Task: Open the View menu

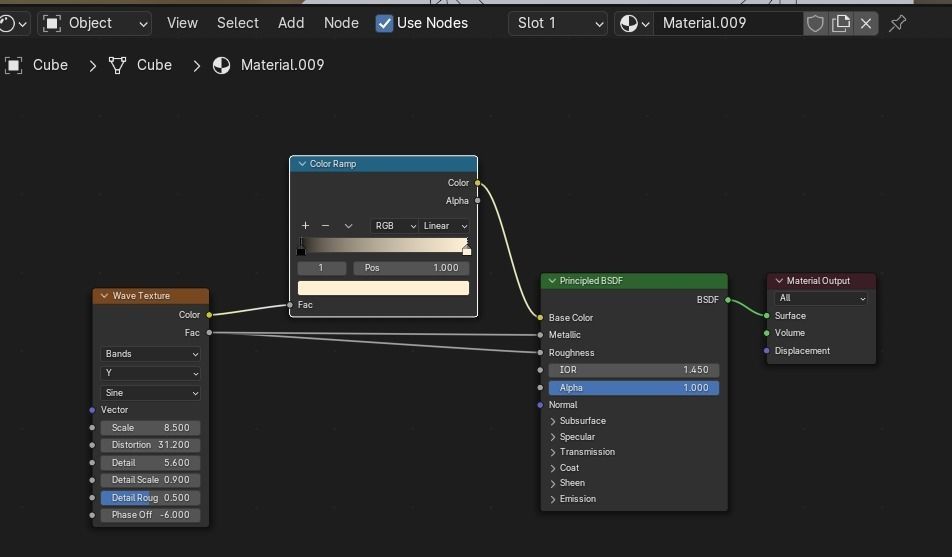Action: (182, 24)
